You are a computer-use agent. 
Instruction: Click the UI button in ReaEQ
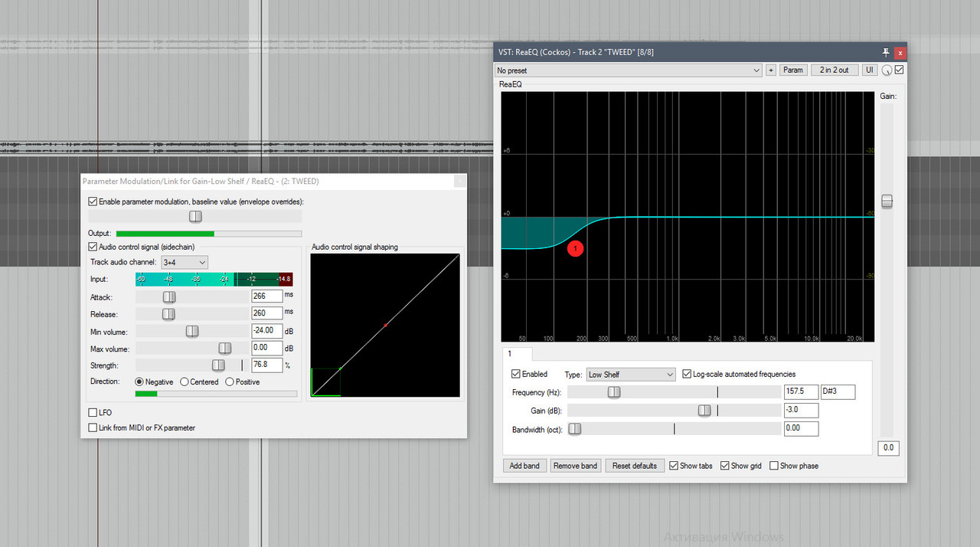pos(870,70)
